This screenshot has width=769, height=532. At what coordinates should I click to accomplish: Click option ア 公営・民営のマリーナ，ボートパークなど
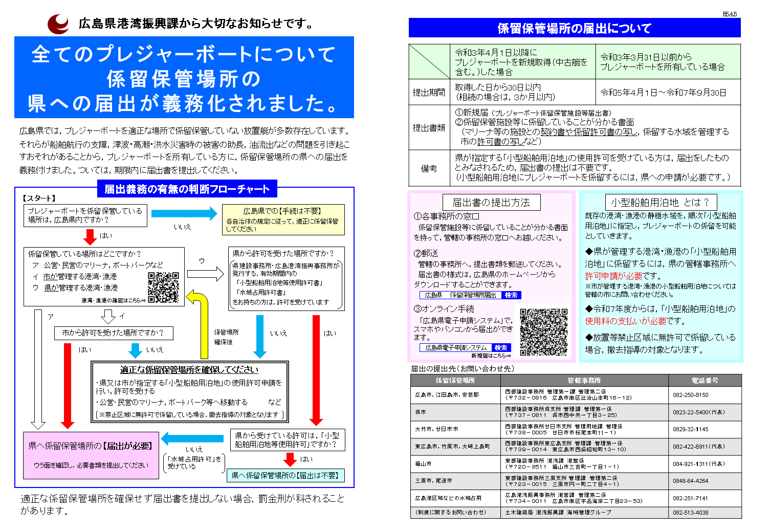click(x=97, y=265)
